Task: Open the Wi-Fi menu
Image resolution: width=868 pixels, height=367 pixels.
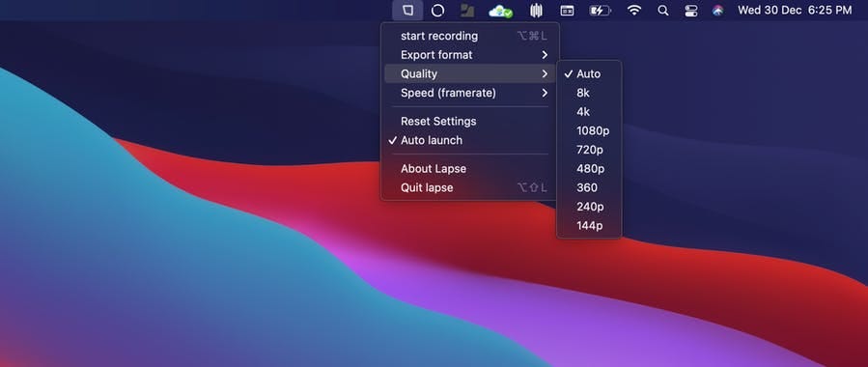Action: coord(633,11)
